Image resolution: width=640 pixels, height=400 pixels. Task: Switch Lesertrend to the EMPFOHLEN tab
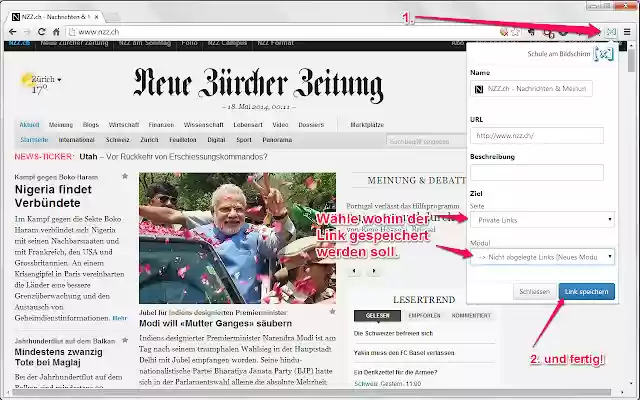point(424,316)
